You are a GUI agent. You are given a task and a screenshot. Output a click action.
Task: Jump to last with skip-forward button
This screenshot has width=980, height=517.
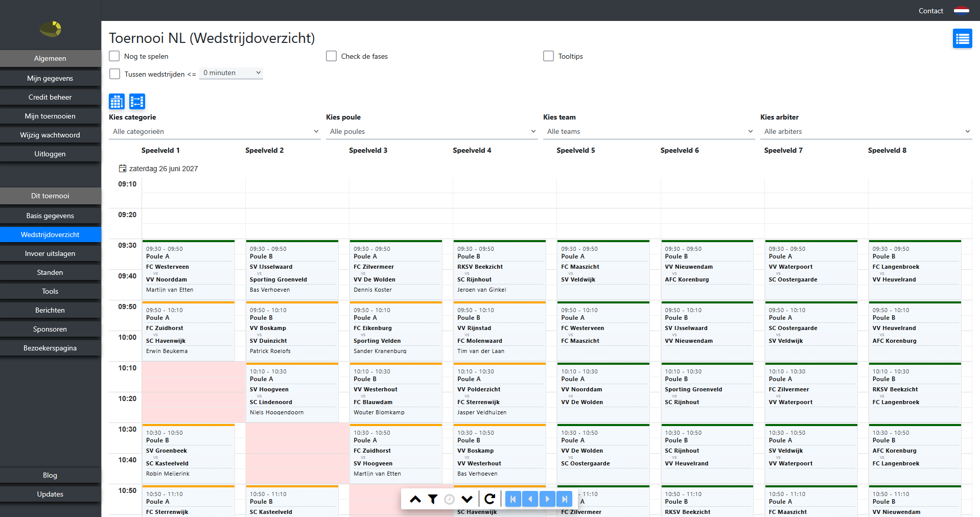[565, 499]
